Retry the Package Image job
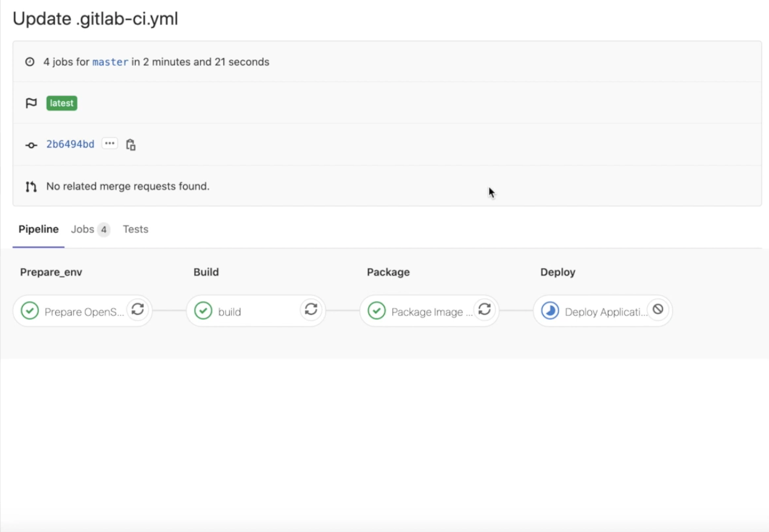 point(484,309)
